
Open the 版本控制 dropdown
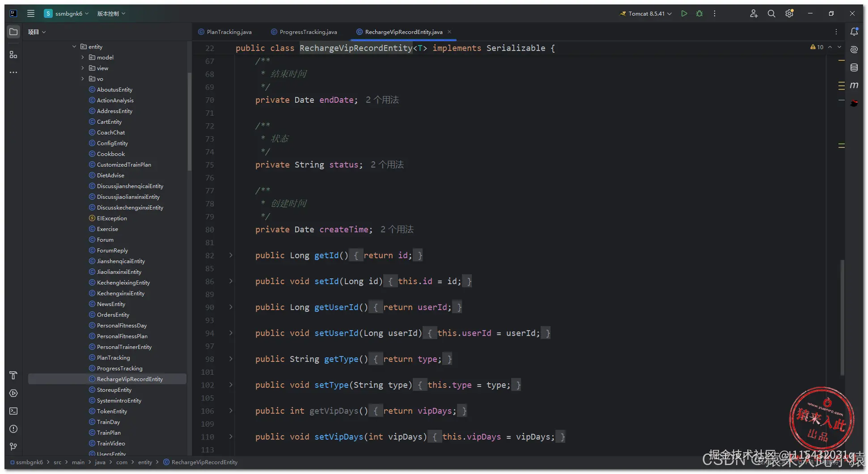point(111,13)
